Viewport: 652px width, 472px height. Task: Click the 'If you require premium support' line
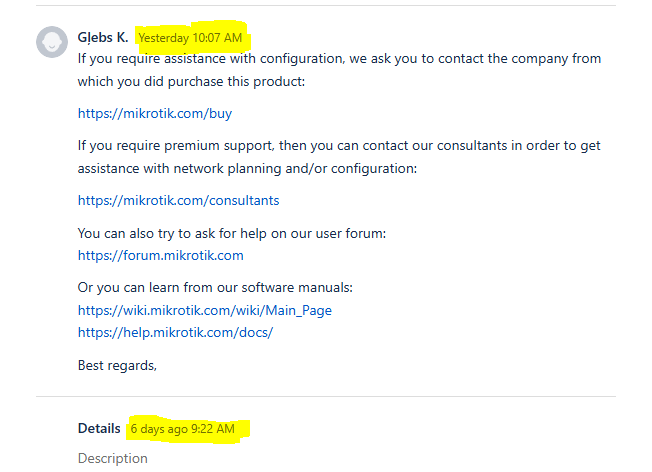(x=339, y=146)
